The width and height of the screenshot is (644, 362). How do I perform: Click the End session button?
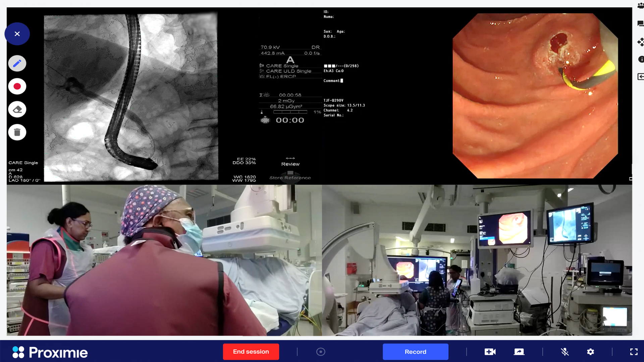(251, 352)
